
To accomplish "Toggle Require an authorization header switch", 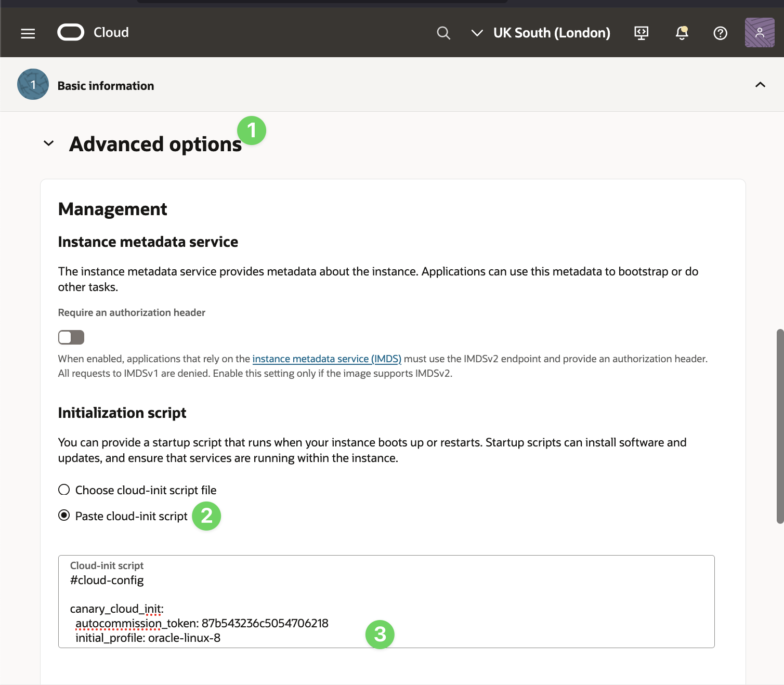I will click(x=71, y=337).
